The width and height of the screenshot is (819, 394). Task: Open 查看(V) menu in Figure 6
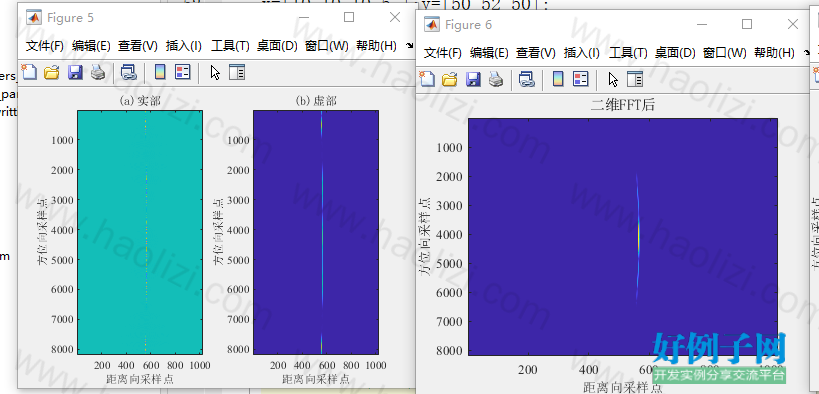[x=536, y=52]
